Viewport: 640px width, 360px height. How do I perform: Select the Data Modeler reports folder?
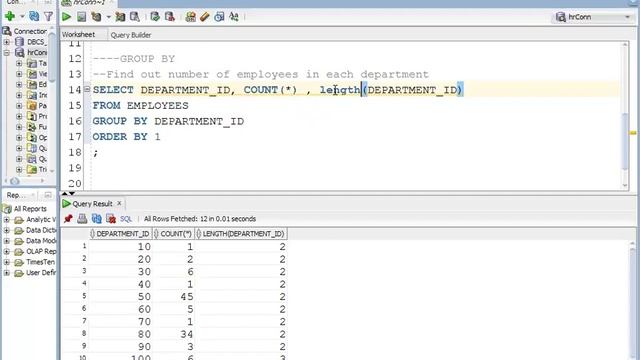(x=41, y=241)
